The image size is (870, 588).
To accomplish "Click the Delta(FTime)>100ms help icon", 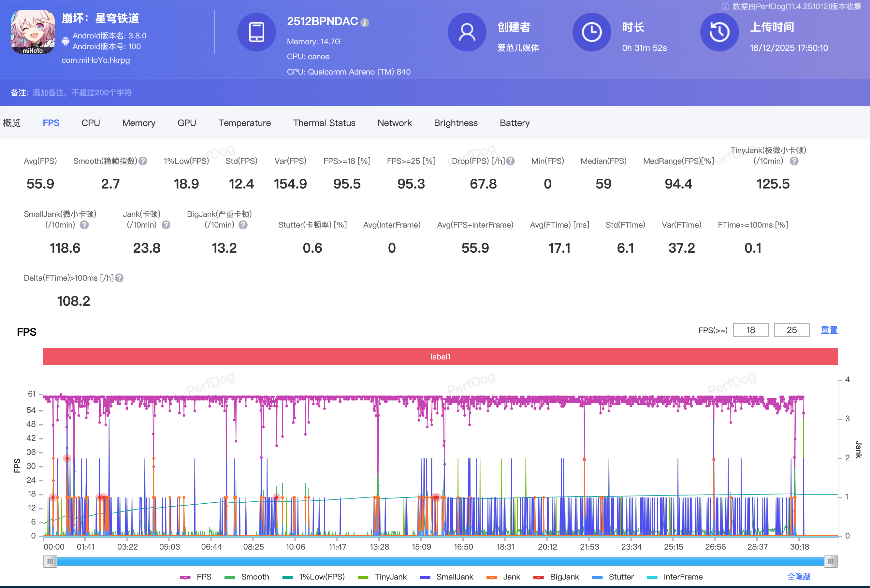I will click(119, 278).
